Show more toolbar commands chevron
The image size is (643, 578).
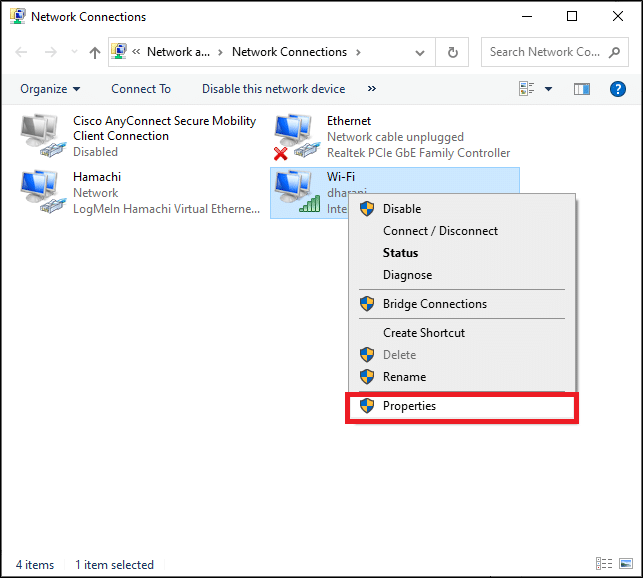click(372, 89)
